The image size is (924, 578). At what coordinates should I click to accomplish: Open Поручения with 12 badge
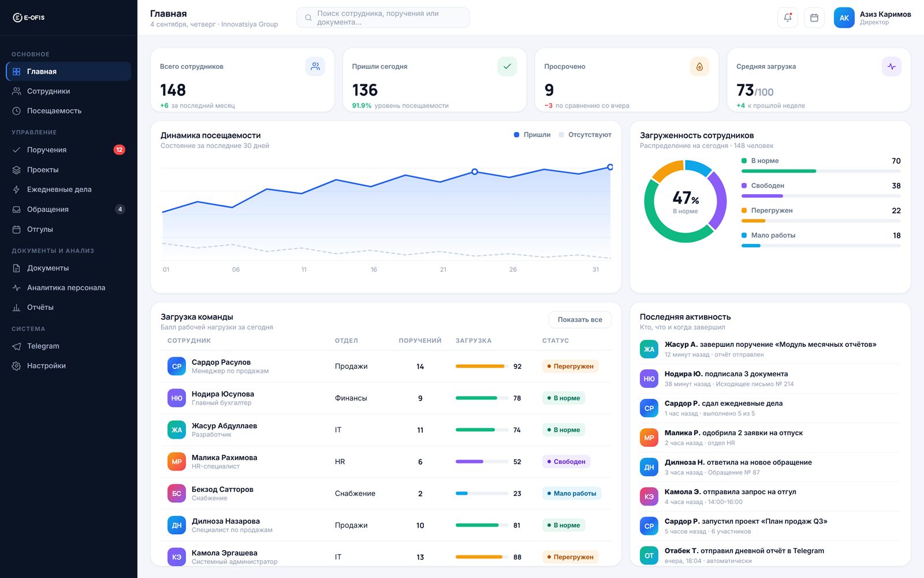click(69, 150)
